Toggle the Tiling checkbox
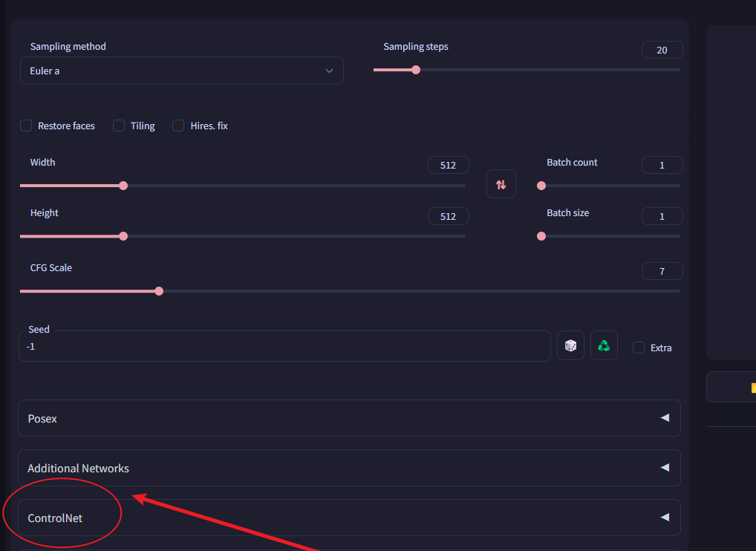The image size is (756, 551). (119, 125)
